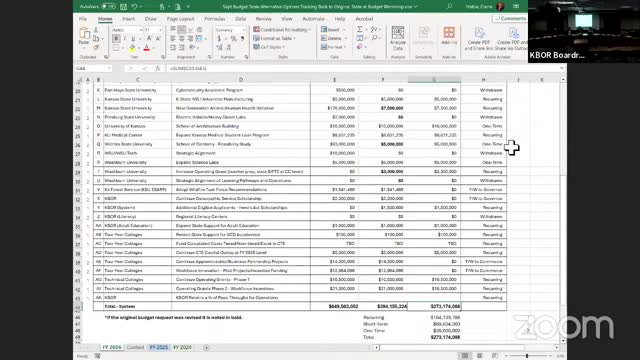Toggle the AutoSave switch
This screenshot has width=640, height=360.
[108, 7]
